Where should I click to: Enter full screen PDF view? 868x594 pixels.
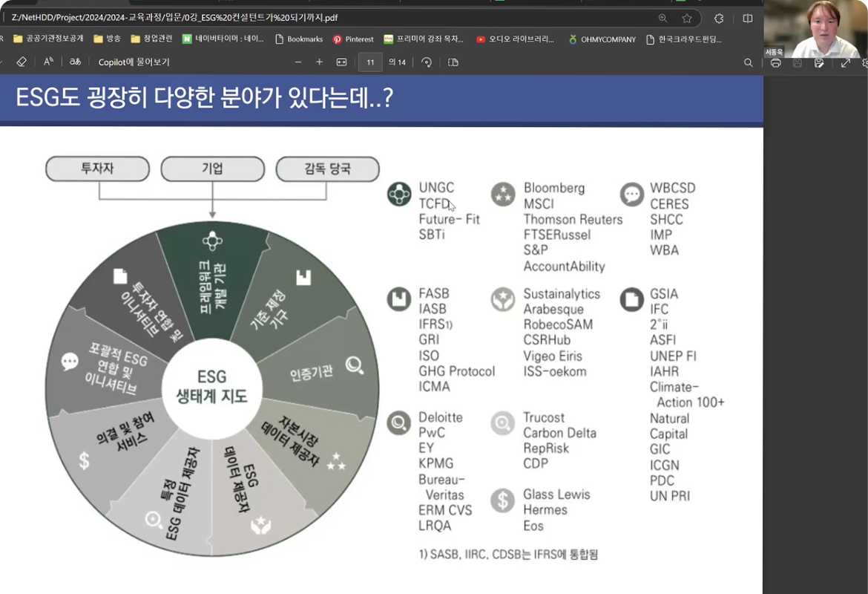[845, 62]
